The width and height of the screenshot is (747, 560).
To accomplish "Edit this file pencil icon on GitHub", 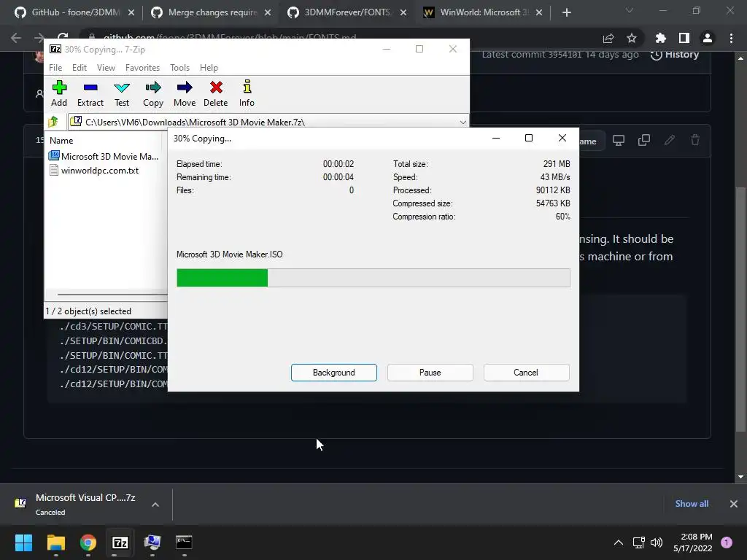I will pos(670,140).
